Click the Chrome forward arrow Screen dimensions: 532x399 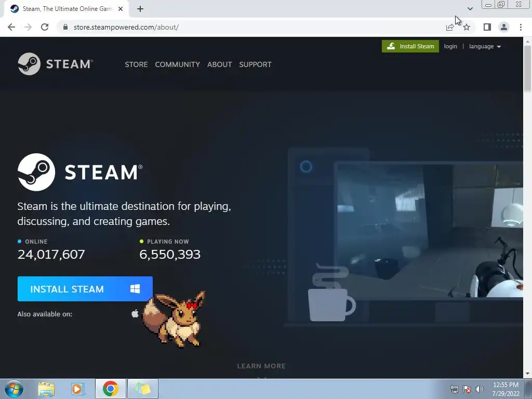point(28,27)
